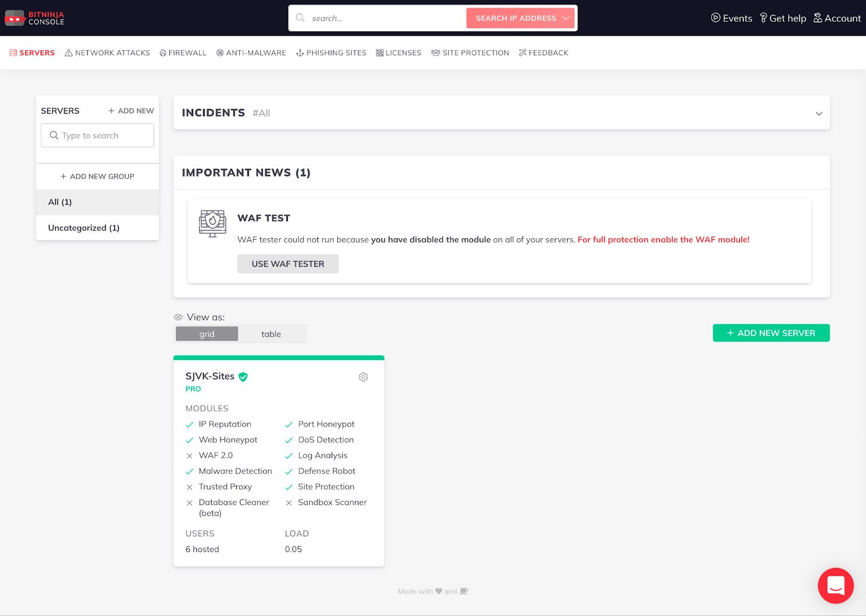Open the Account menu
This screenshot has width=866, height=616.
[x=837, y=18]
